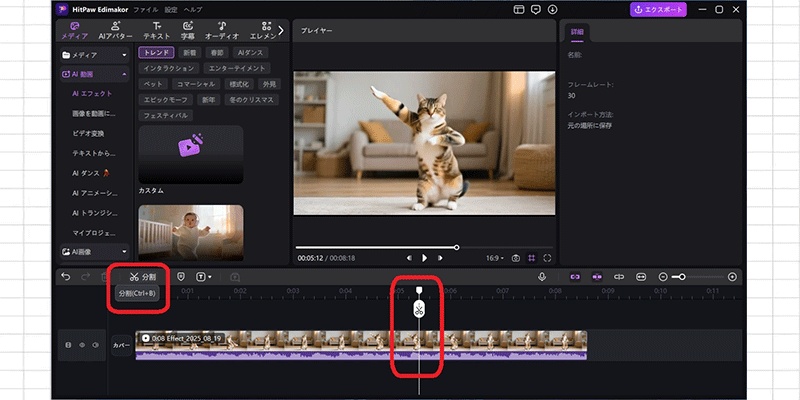Click the redo arrow icon

click(x=85, y=277)
